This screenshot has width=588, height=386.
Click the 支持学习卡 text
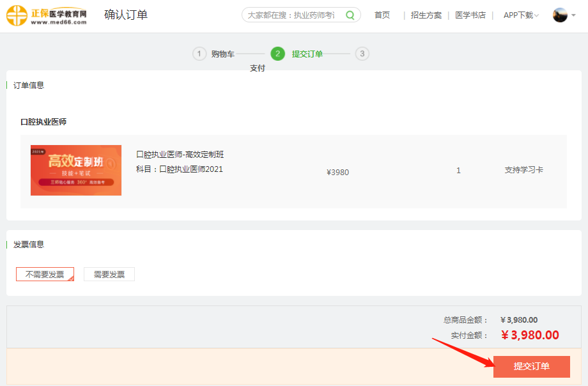(x=524, y=171)
